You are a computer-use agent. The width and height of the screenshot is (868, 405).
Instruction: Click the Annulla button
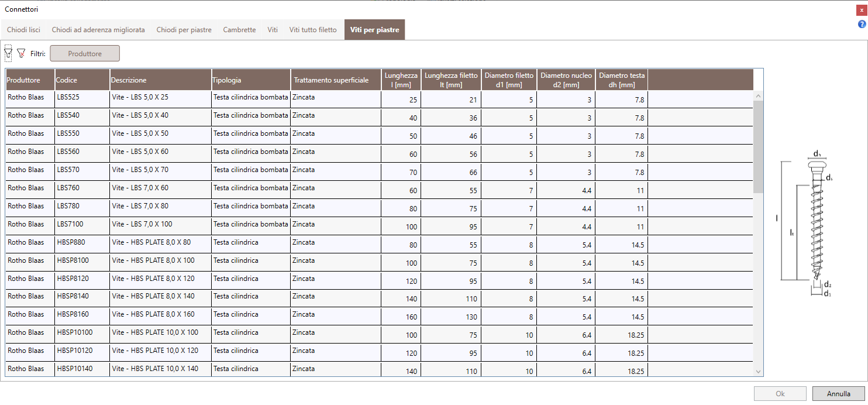(838, 394)
